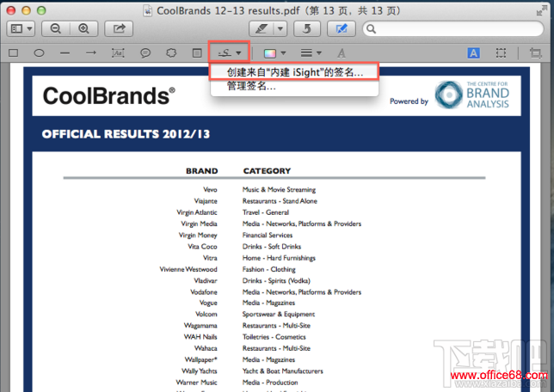
Task: Click the Vogue brand entry
Action: coord(208,303)
